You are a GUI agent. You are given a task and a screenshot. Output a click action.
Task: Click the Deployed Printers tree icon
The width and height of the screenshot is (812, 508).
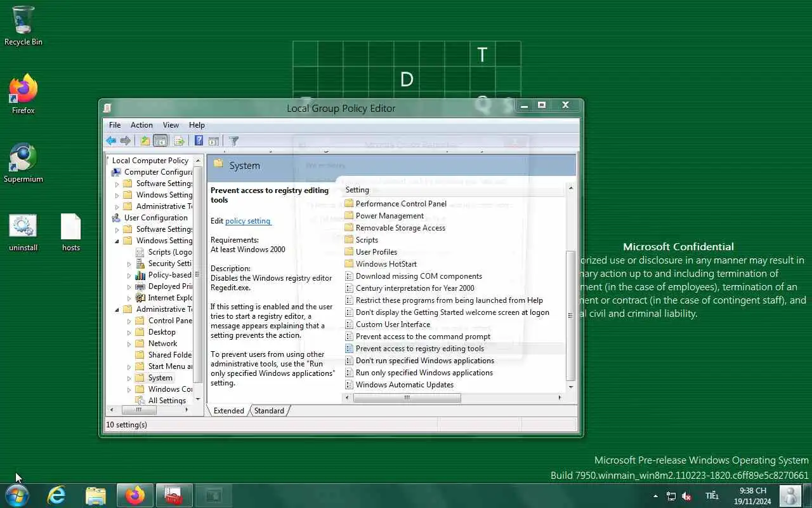(140, 286)
